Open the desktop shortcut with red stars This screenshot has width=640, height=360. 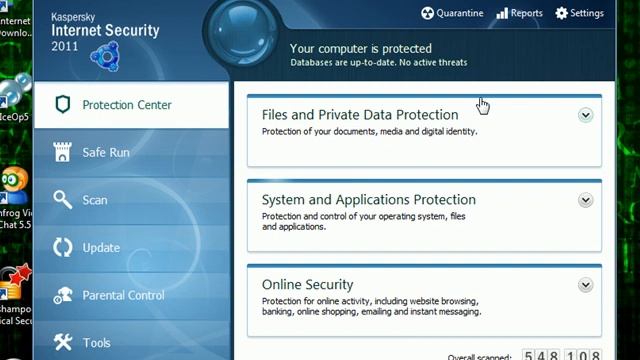[x=15, y=282]
